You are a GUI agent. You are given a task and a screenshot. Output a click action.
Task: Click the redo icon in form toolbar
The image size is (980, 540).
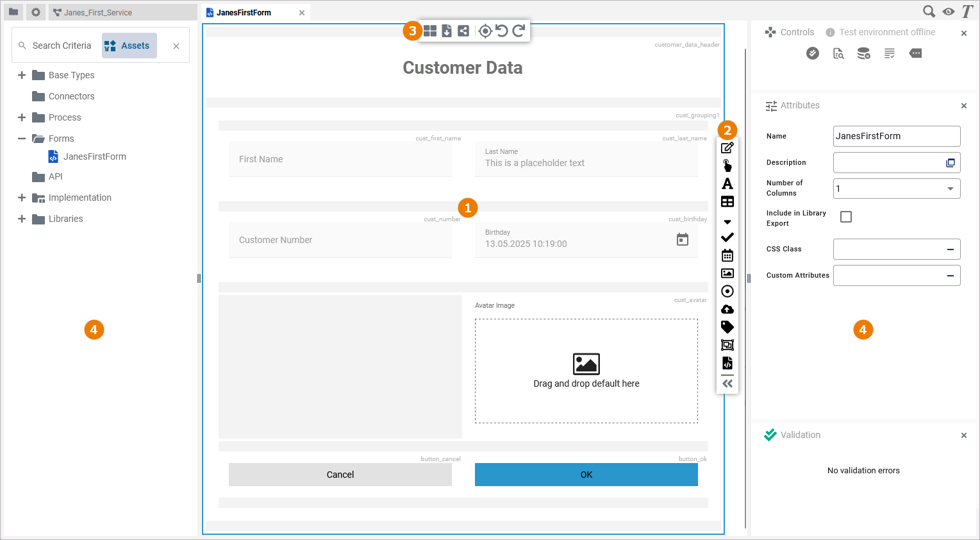coord(519,31)
